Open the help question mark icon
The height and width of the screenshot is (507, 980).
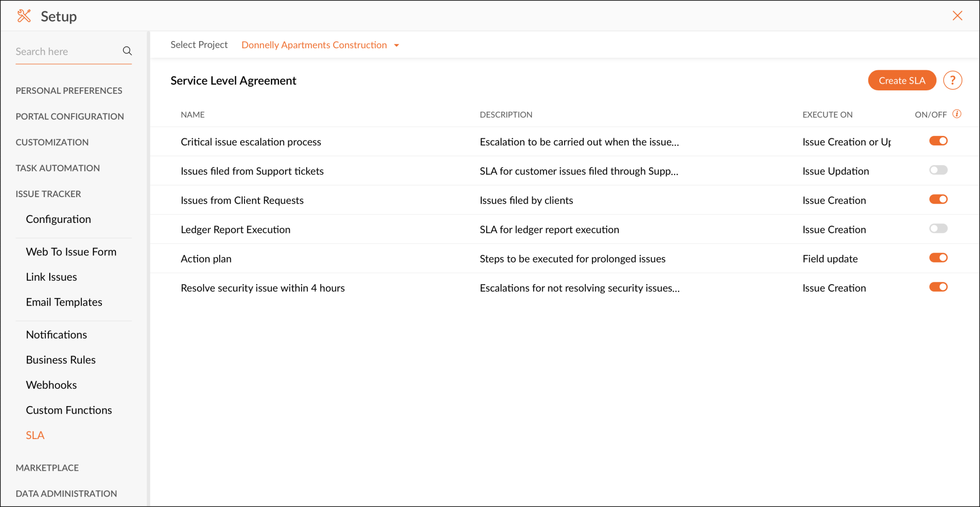click(x=953, y=80)
